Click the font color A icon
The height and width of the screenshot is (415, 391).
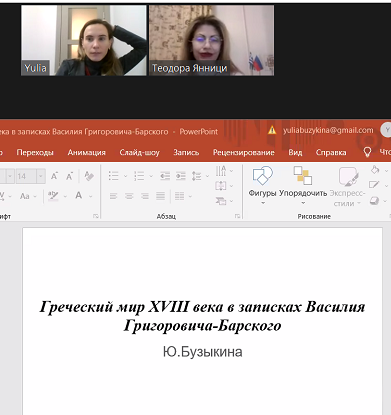click(x=78, y=195)
